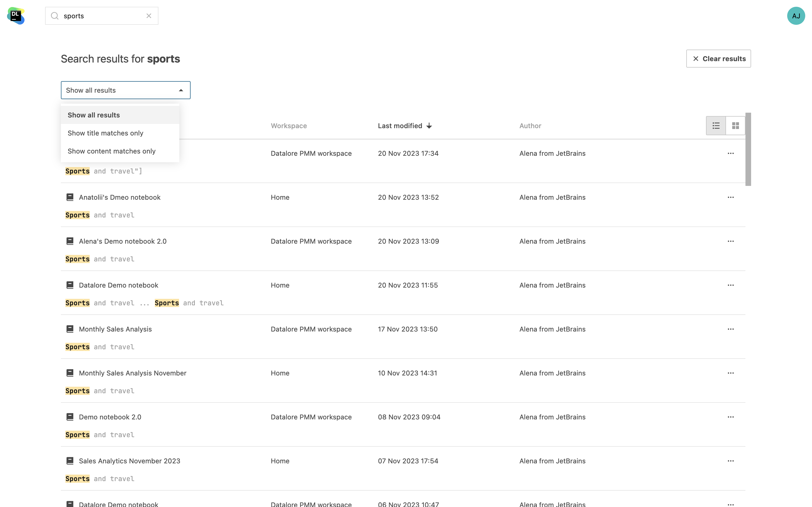Click the three-dot menu for Demo notebook 2.0
The width and height of the screenshot is (812, 507).
(x=731, y=417)
